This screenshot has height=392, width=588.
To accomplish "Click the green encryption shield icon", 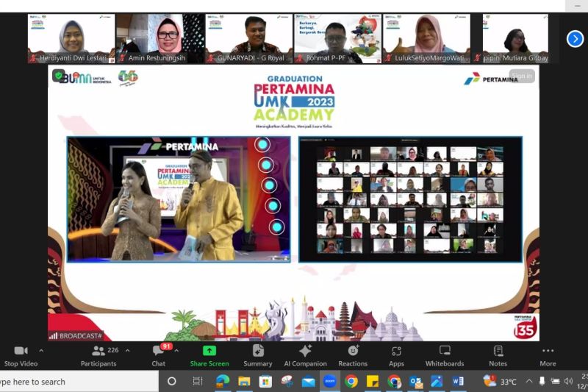I will tap(59, 76).
